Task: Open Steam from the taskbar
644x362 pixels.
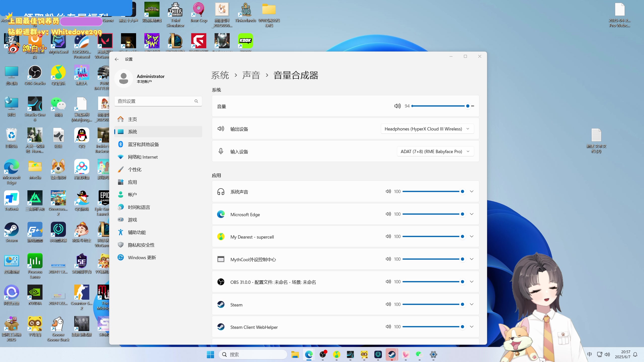Action: pyautogui.click(x=392, y=354)
